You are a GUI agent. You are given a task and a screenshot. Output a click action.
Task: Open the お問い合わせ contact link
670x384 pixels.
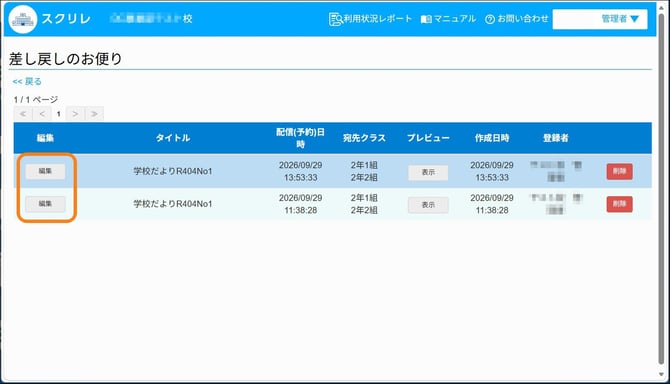pyautogui.click(x=517, y=19)
